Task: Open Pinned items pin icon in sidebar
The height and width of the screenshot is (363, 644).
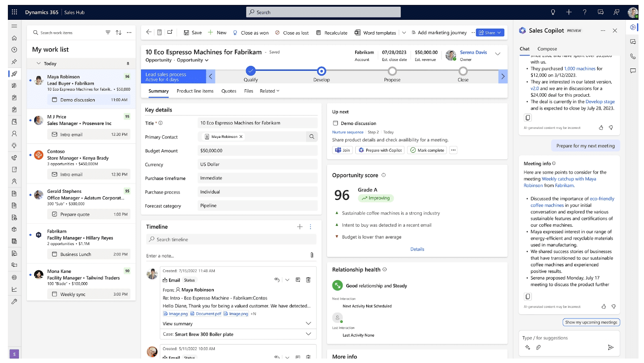Action: point(14,61)
